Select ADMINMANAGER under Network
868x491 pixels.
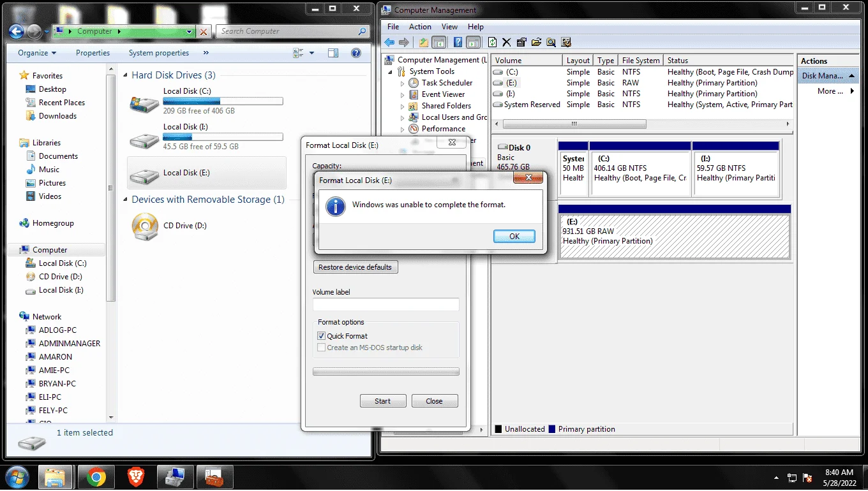pos(70,344)
